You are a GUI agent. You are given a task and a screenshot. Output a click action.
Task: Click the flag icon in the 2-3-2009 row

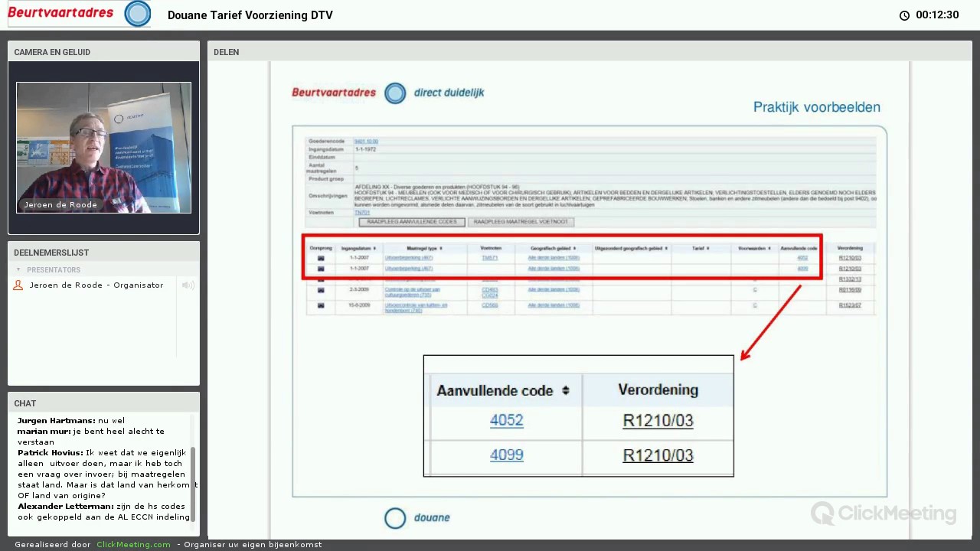click(321, 290)
